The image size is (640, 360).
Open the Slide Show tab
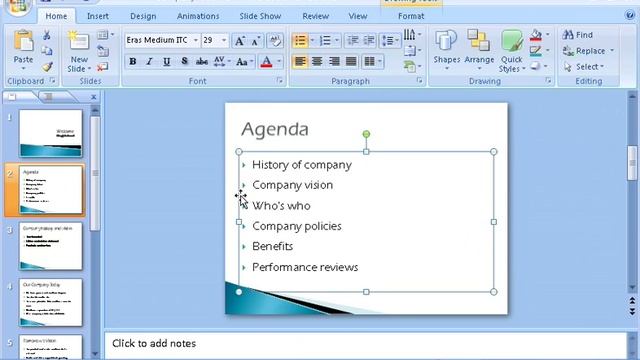(x=260, y=16)
